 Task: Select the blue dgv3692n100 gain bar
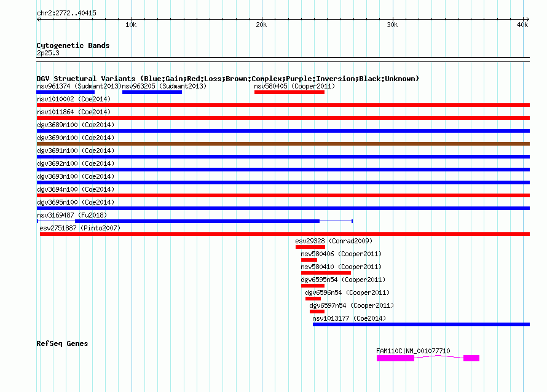coord(283,170)
